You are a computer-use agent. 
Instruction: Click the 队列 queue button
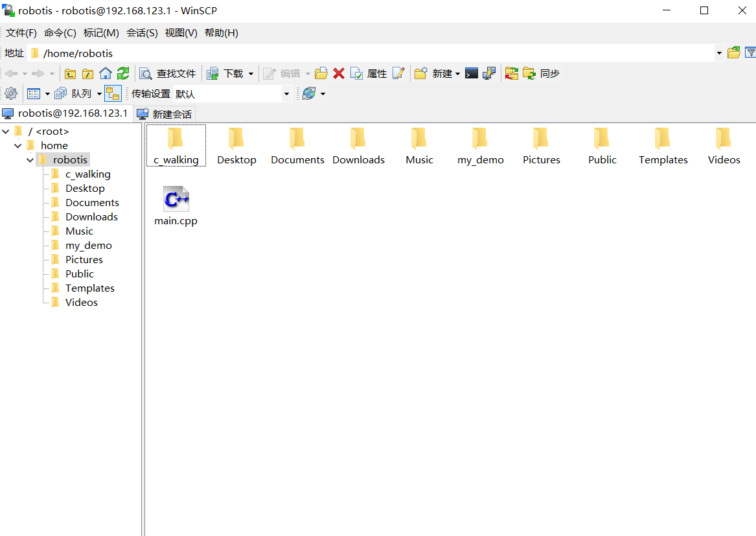73,93
